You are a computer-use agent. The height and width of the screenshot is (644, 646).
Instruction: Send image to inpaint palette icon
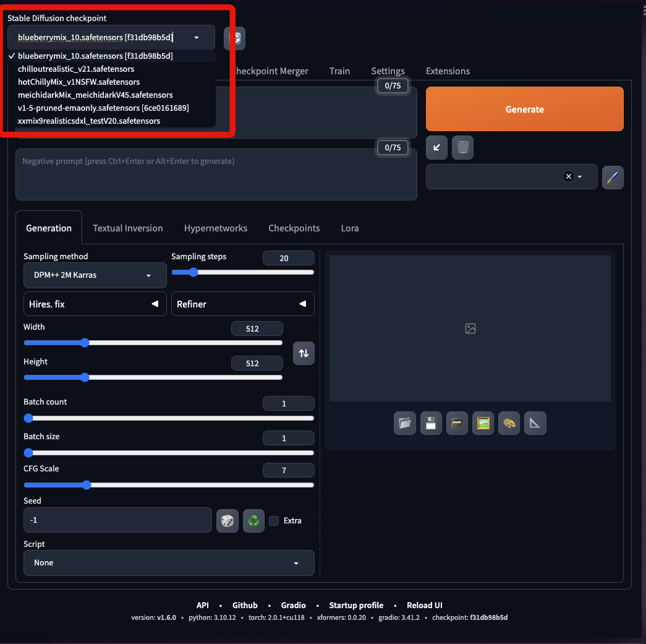click(509, 423)
